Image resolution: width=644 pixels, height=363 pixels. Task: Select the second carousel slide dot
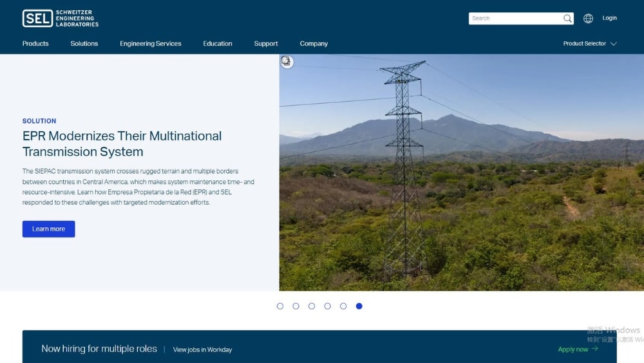[x=296, y=306]
